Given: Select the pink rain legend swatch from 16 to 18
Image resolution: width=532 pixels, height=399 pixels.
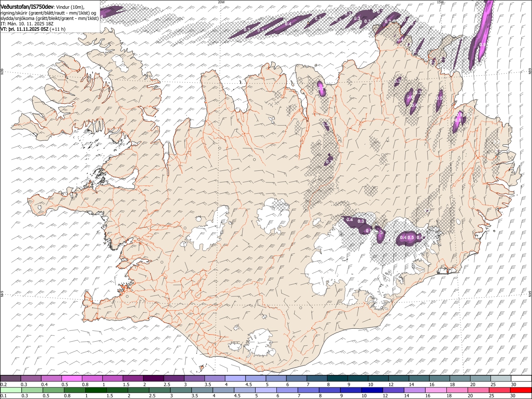Looking at the screenshot, I should click(x=435, y=390).
